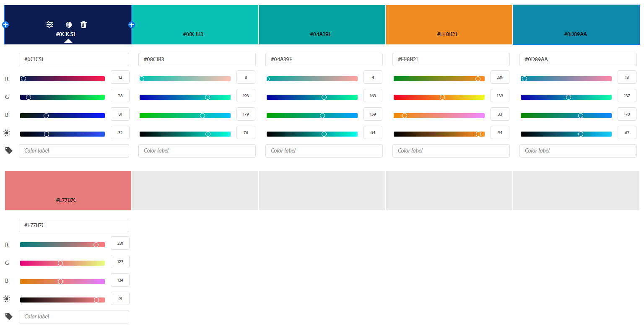
Task: Click the R slider handle of #08C1B3
Action: (143, 78)
